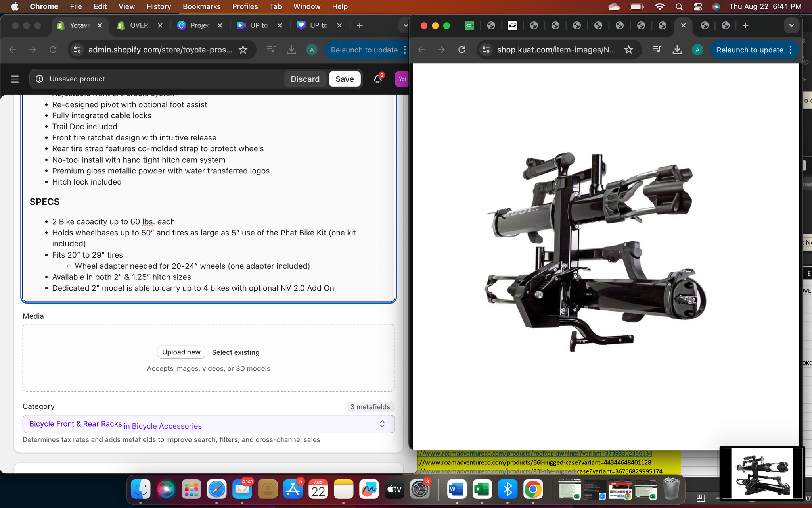
Task: Click Select existing media link
Action: point(236,352)
